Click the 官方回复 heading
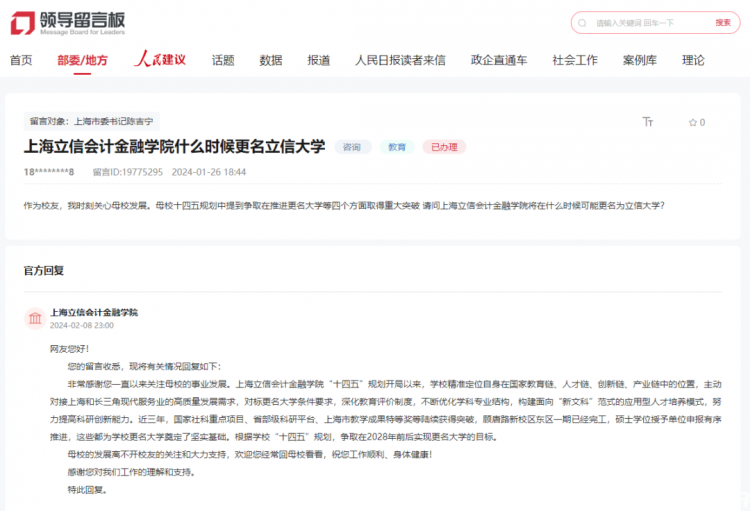 [x=44, y=270]
